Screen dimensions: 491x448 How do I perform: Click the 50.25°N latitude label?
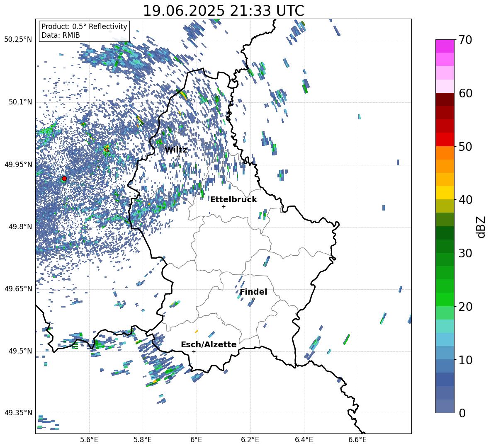[18, 40]
